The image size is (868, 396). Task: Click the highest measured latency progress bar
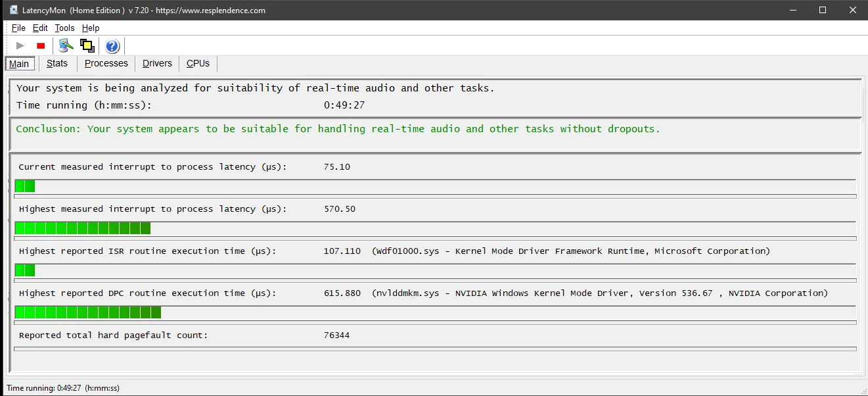(x=435, y=228)
